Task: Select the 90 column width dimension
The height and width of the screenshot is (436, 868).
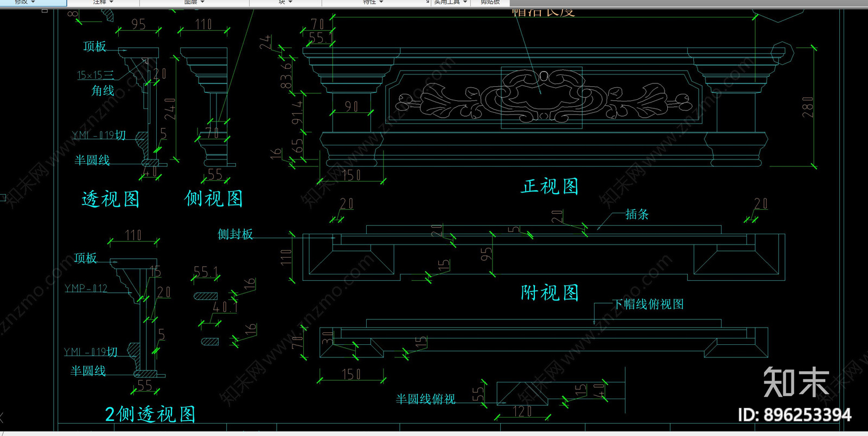Action: coord(352,107)
